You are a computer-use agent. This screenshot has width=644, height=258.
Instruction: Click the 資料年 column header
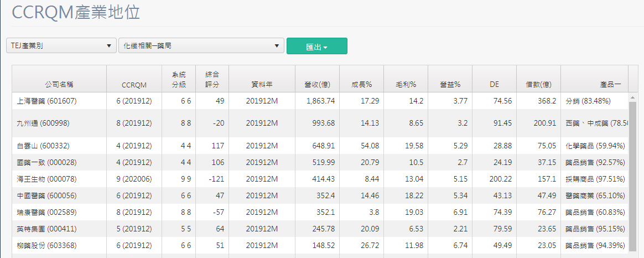[x=262, y=85]
